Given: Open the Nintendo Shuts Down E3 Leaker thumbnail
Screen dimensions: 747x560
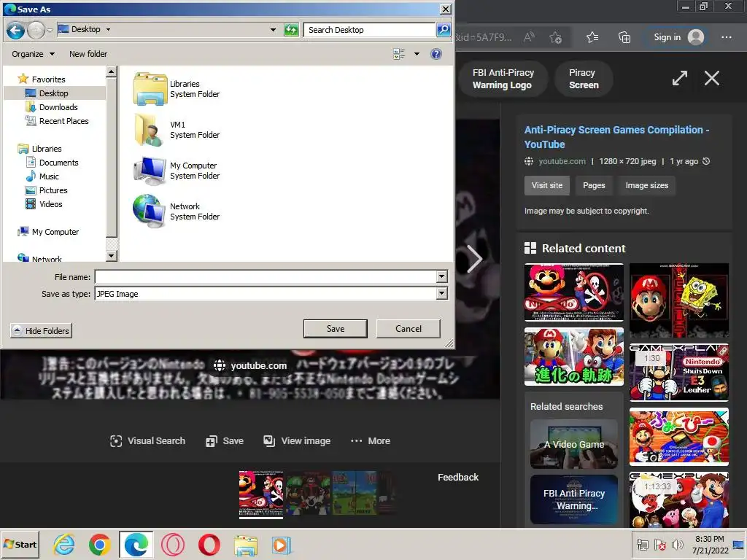Looking at the screenshot, I should click(679, 372).
